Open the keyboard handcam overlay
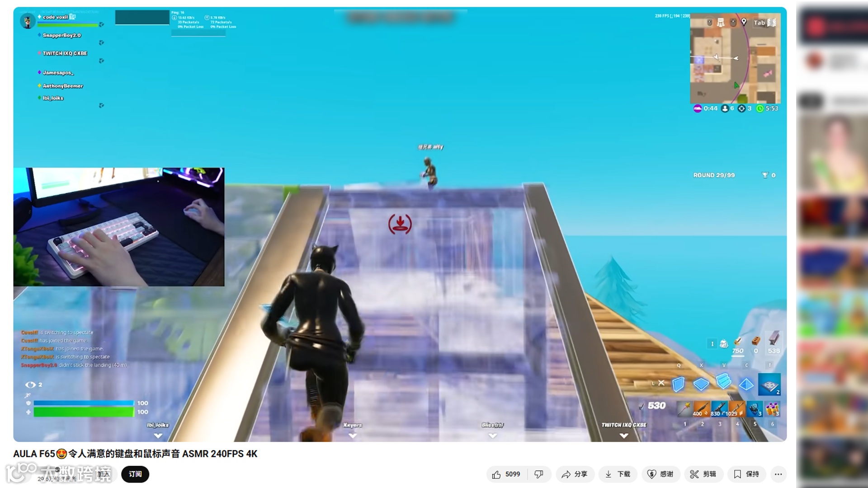Viewport: 868px width, 488px height. pos(119,227)
